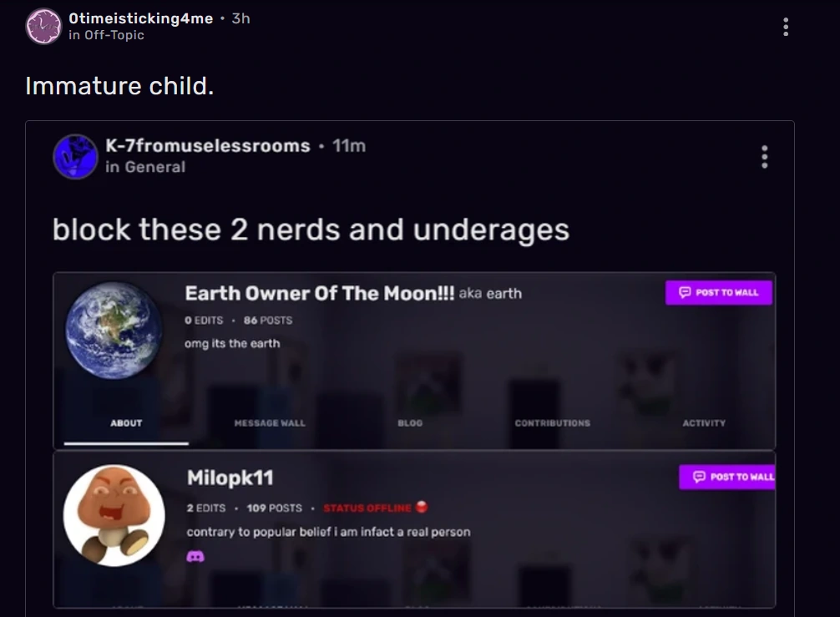Open the outer post's three-dot menu

tap(786, 27)
